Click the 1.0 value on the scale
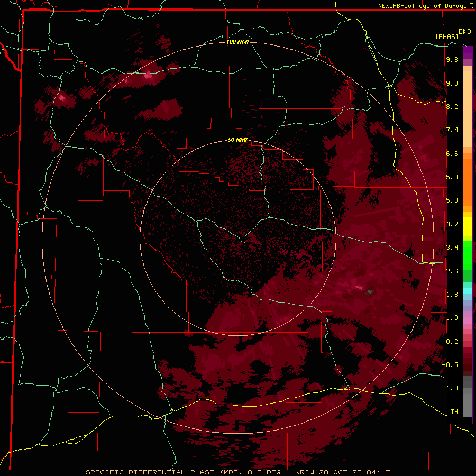The width and height of the screenshot is (476, 476). (x=452, y=318)
